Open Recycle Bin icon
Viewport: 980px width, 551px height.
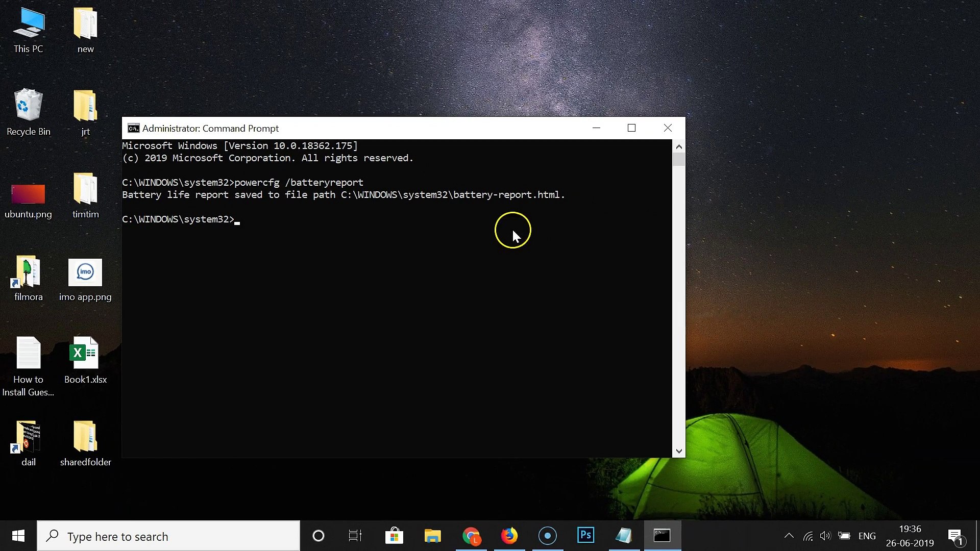[x=29, y=112]
